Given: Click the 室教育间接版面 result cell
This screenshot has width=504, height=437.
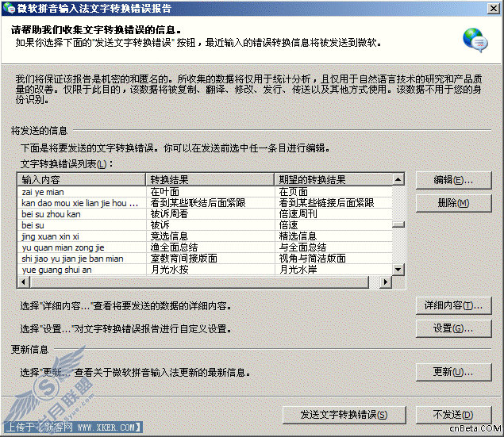Looking at the screenshot, I should (210, 259).
